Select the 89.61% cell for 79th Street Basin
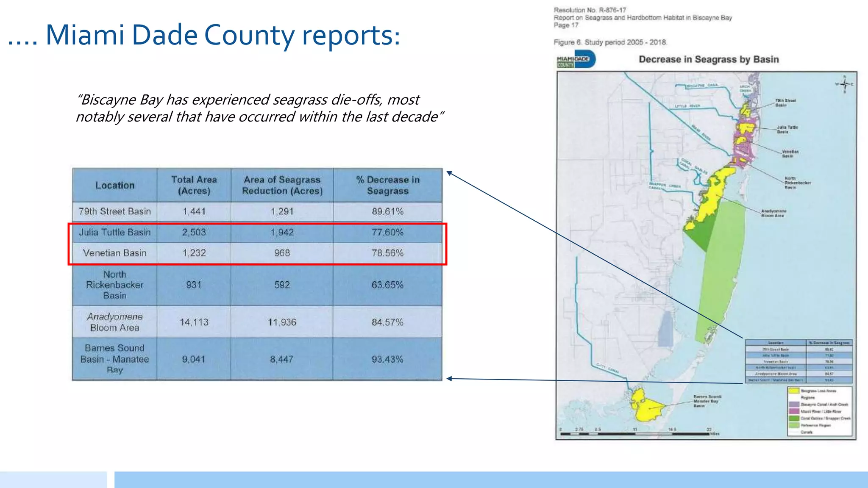Image resolution: width=868 pixels, height=488 pixels. [388, 211]
